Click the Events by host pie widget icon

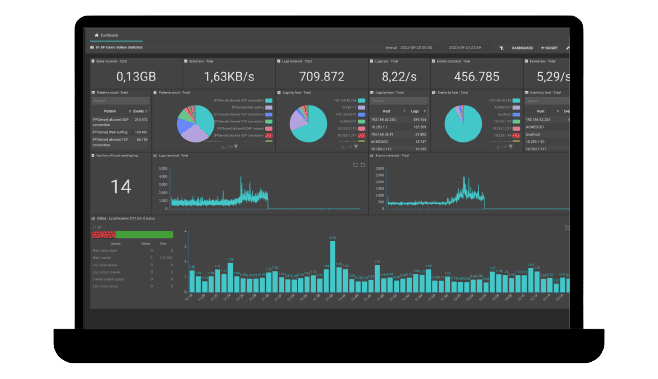(x=433, y=93)
